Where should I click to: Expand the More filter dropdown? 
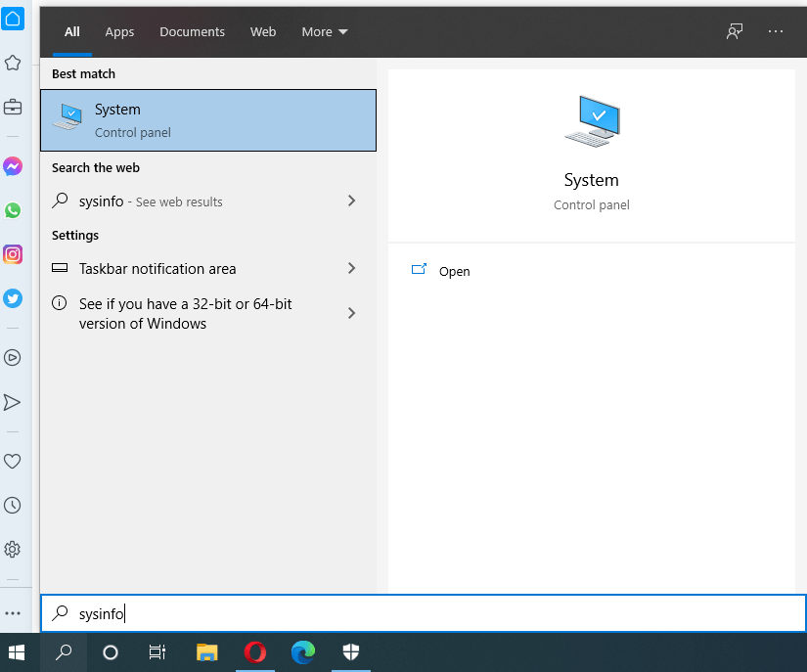[325, 32]
